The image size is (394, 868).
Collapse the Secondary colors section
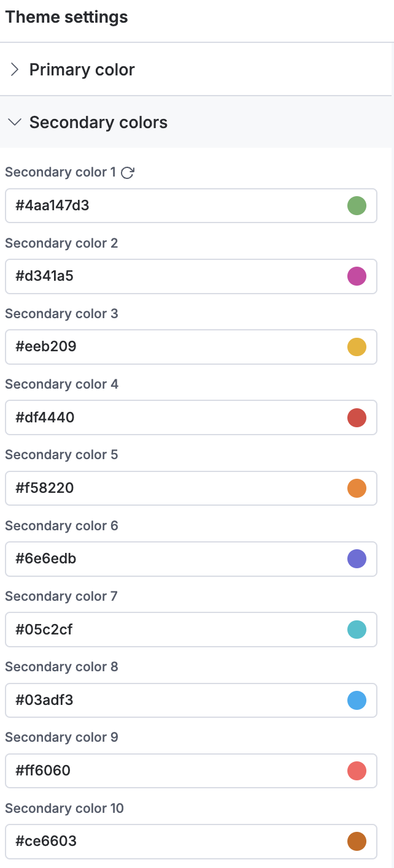[x=196, y=122]
